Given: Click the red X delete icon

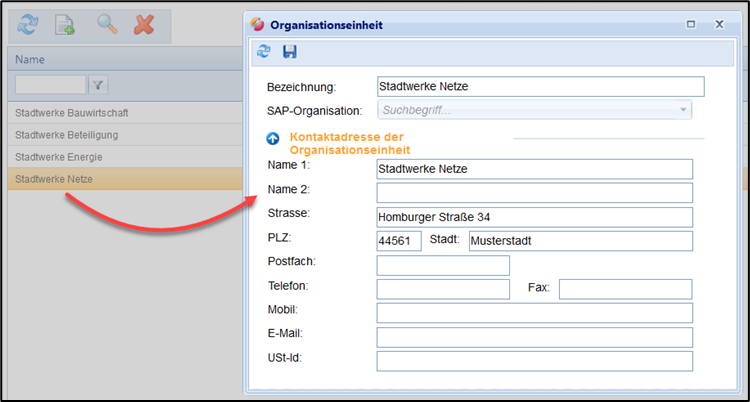Looking at the screenshot, I should [x=144, y=25].
